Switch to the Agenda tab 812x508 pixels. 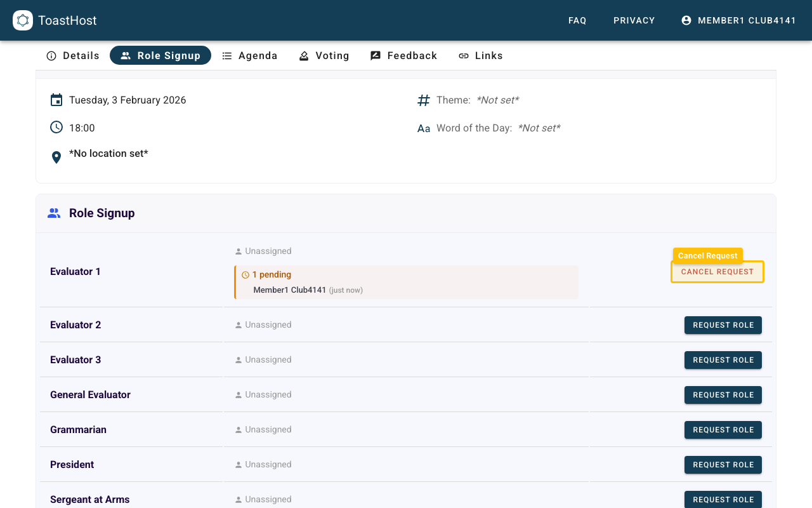[250, 55]
